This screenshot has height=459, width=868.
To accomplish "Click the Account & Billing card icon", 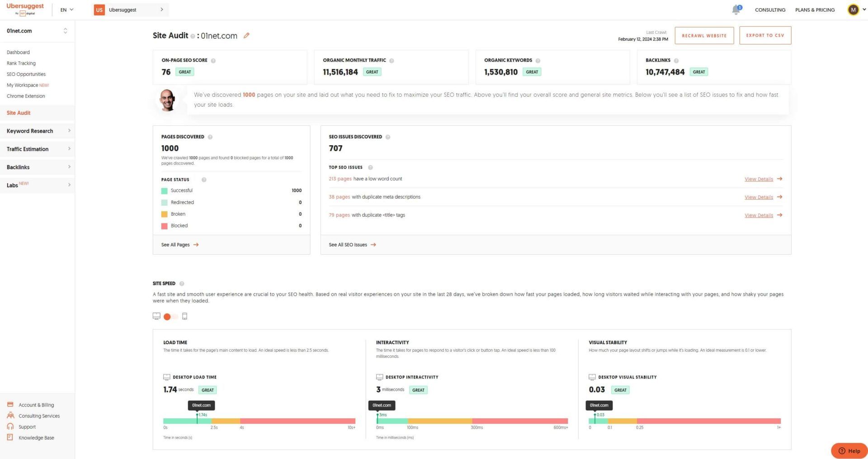I will coord(10,405).
